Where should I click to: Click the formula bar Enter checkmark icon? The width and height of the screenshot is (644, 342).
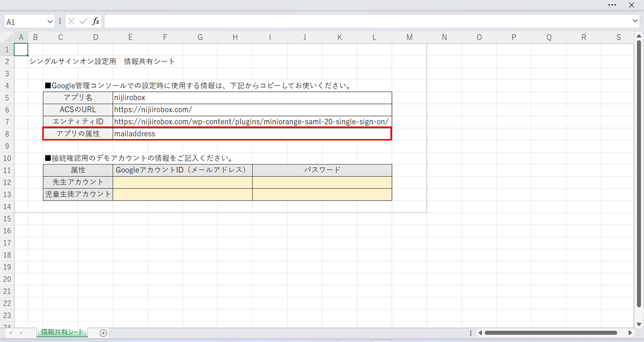click(83, 22)
